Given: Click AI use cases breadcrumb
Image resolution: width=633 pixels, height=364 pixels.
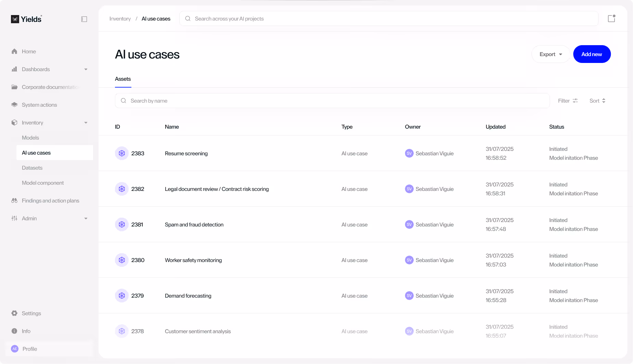Looking at the screenshot, I should pyautogui.click(x=156, y=18).
